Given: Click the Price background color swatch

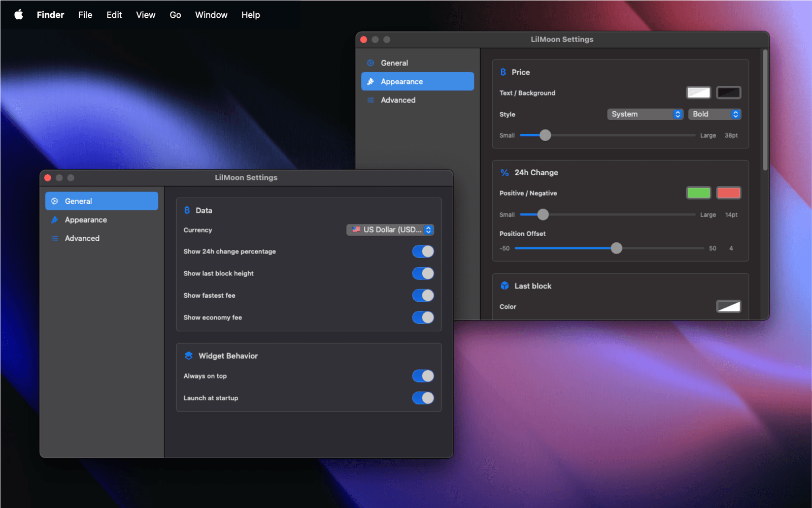Looking at the screenshot, I should (729, 92).
